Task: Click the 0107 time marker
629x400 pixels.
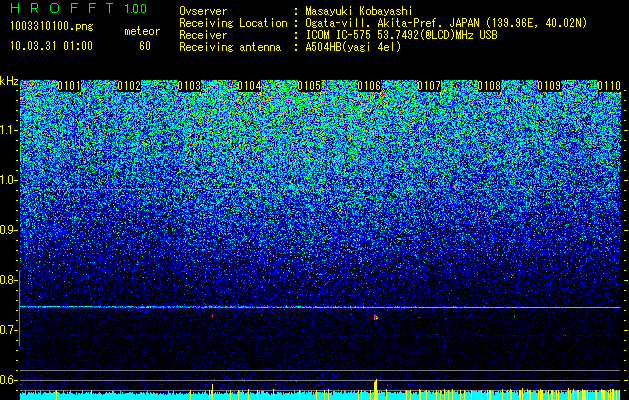Action: click(x=429, y=86)
